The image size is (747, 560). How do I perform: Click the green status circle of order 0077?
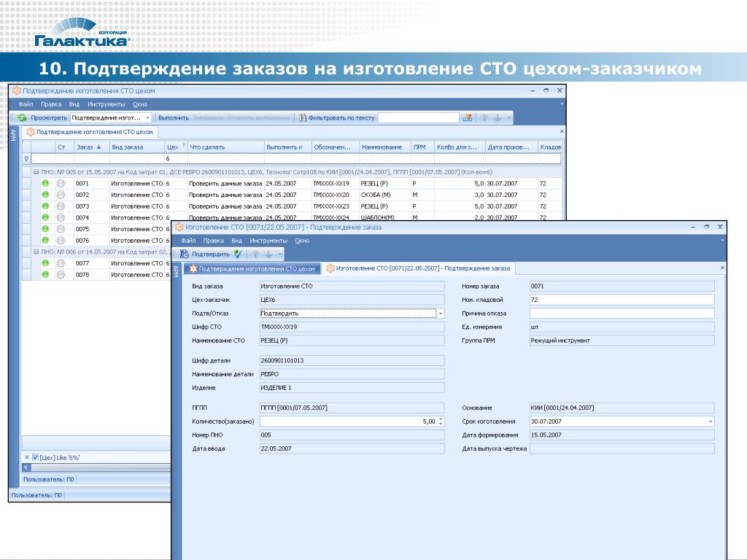click(x=45, y=262)
